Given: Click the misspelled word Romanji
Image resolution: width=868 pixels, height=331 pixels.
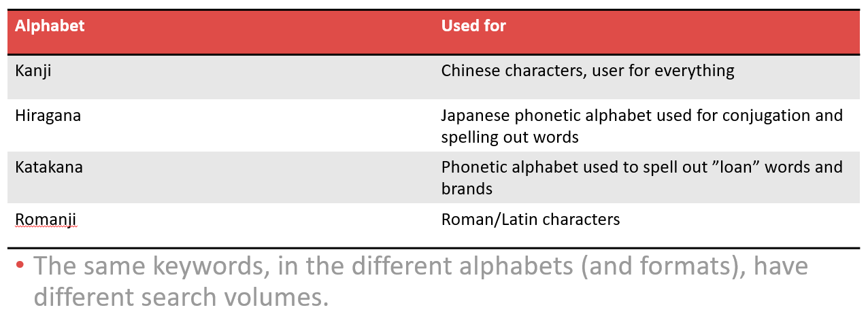Looking at the screenshot, I should click(x=46, y=220).
